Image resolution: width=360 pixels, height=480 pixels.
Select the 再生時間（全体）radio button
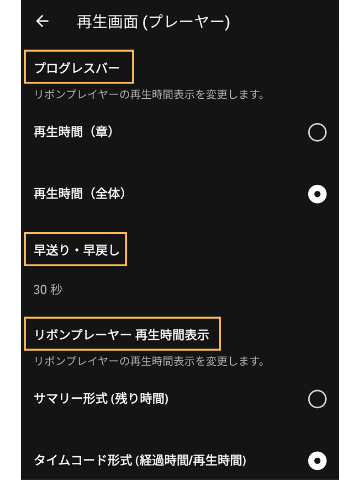[317, 194]
